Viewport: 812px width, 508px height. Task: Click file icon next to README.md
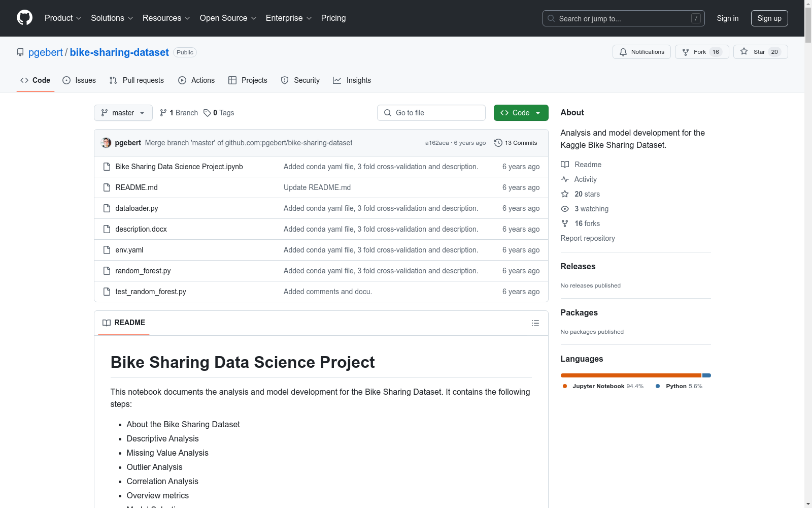[107, 187]
